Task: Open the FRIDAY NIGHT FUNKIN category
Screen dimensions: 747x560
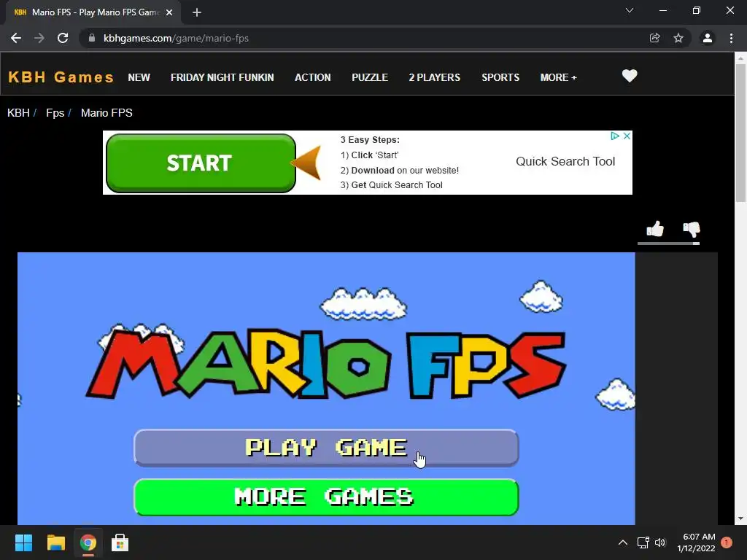Action: (x=222, y=77)
